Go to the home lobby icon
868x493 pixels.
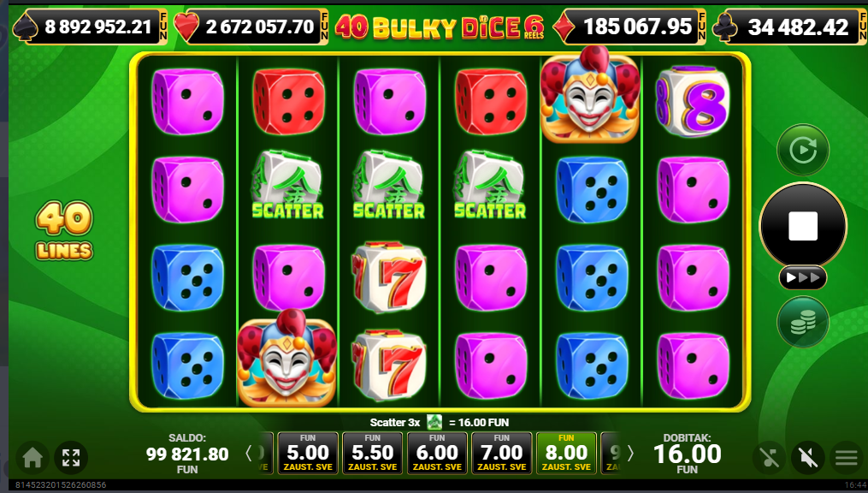(32, 458)
